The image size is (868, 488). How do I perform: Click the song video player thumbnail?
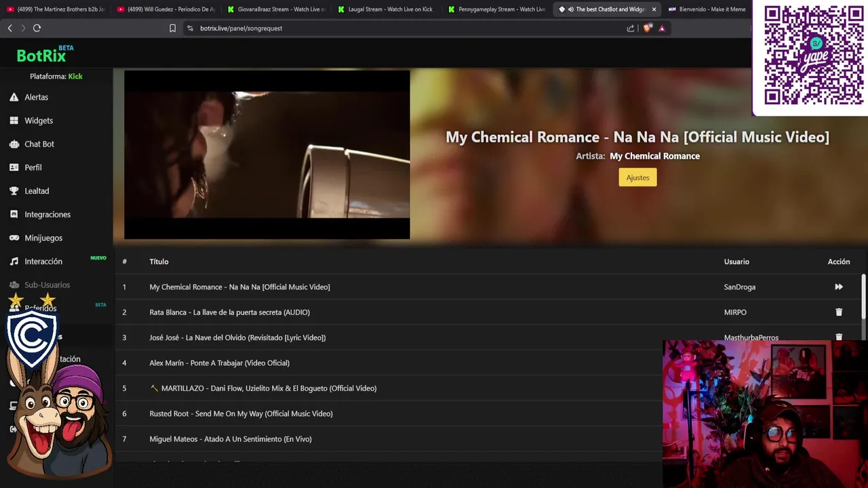[x=267, y=155]
